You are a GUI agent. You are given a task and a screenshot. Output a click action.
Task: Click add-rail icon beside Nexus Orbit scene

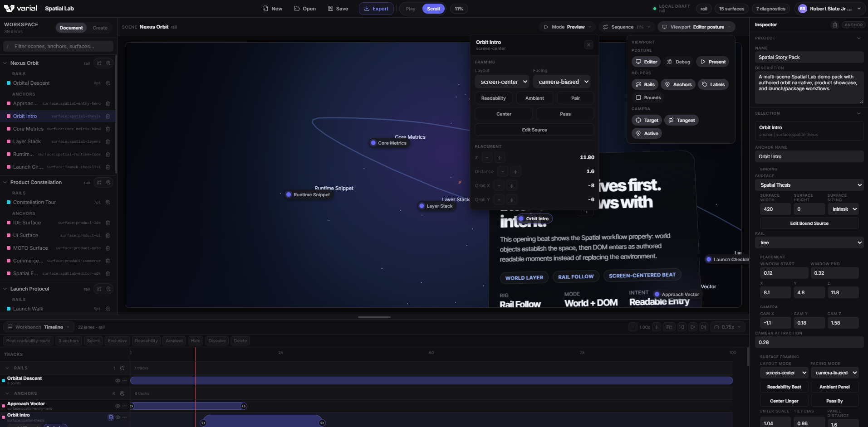pos(99,63)
